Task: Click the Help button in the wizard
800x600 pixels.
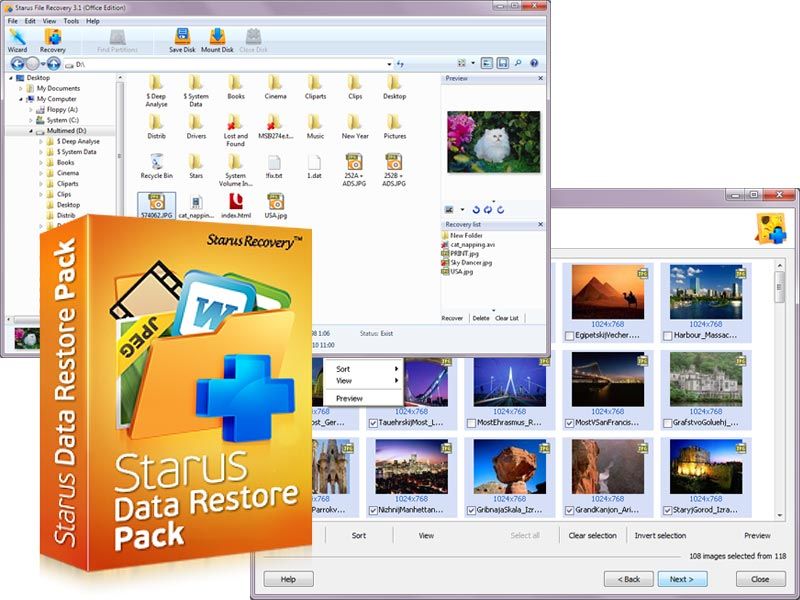Action: (x=288, y=579)
